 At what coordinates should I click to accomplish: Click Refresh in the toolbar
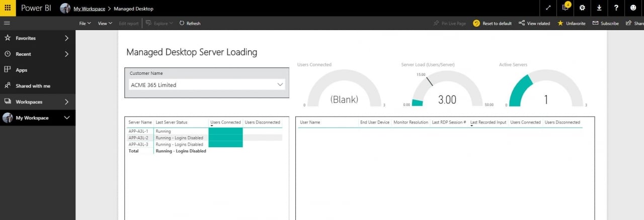190,23
